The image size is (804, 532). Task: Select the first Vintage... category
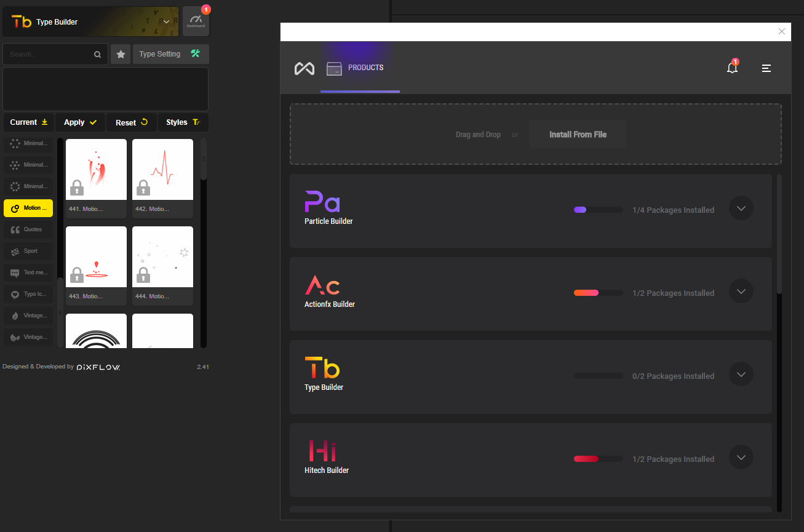pyautogui.click(x=28, y=316)
